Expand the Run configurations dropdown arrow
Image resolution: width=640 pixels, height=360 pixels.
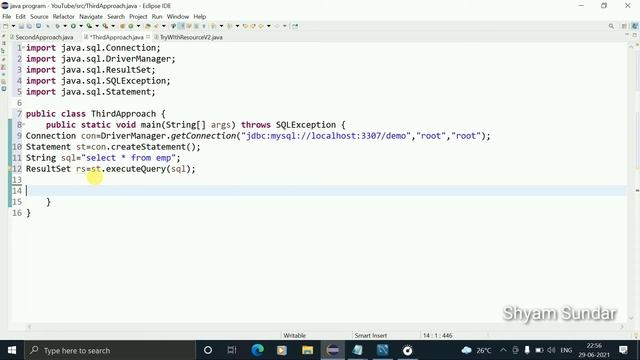81,26
